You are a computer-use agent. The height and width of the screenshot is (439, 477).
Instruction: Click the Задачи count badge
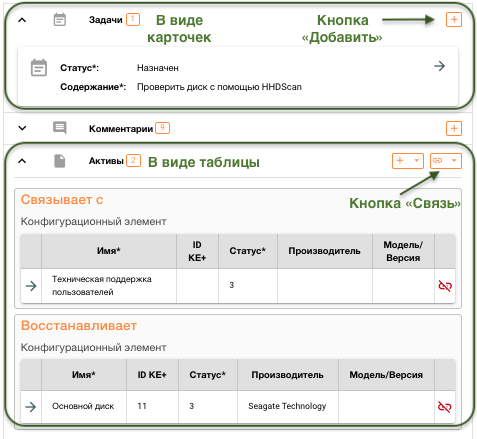(133, 19)
